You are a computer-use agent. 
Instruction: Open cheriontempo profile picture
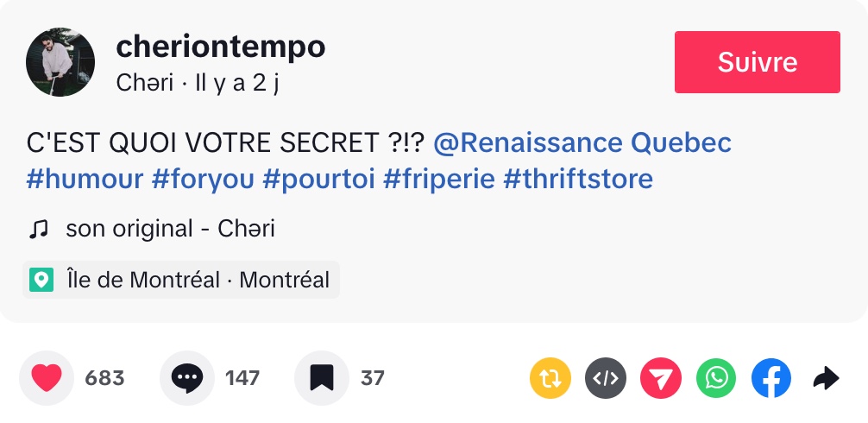coord(60,62)
